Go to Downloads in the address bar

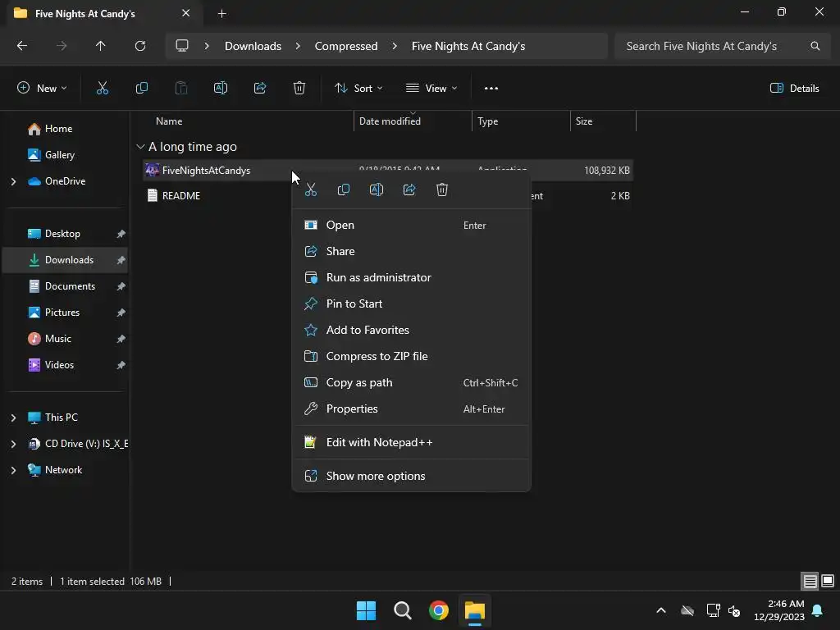point(253,46)
